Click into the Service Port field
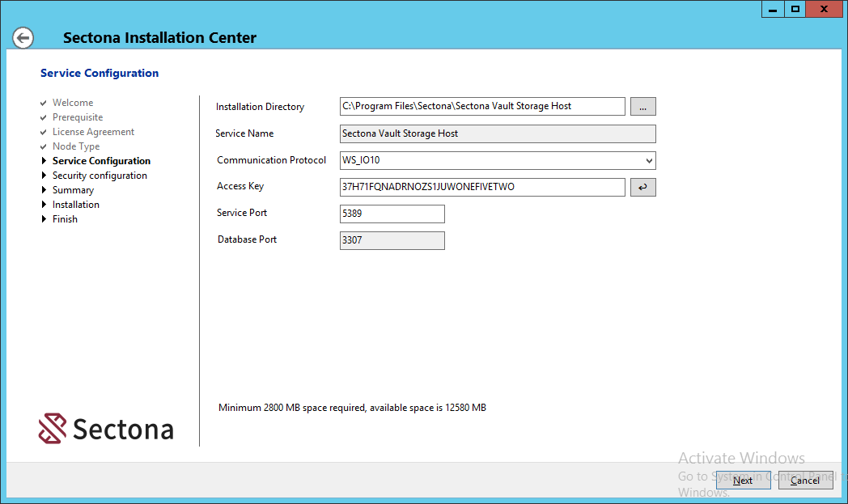The width and height of the screenshot is (848, 504). pos(392,214)
